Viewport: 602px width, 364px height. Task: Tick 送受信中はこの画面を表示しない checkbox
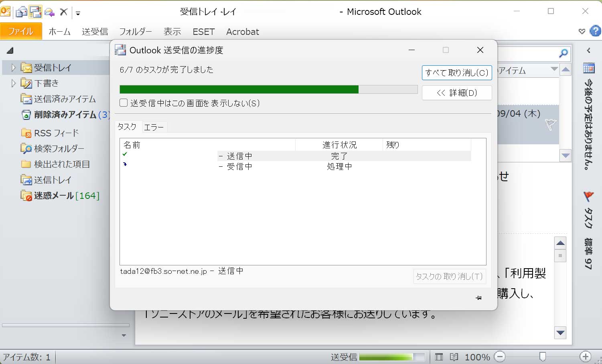(x=124, y=103)
